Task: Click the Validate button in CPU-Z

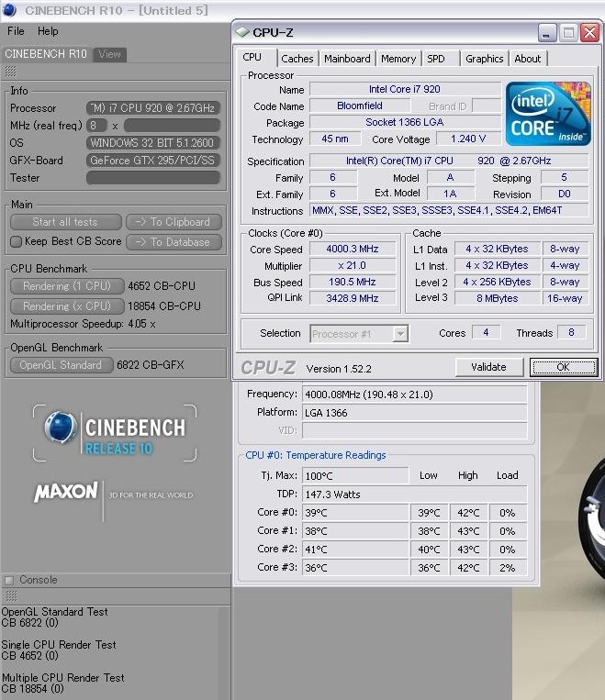Action: click(488, 367)
